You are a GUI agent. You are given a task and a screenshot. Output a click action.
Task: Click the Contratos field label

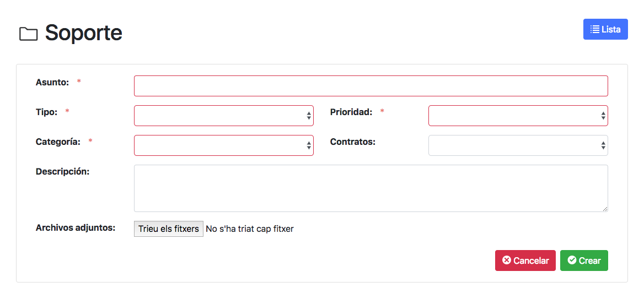pos(353,142)
